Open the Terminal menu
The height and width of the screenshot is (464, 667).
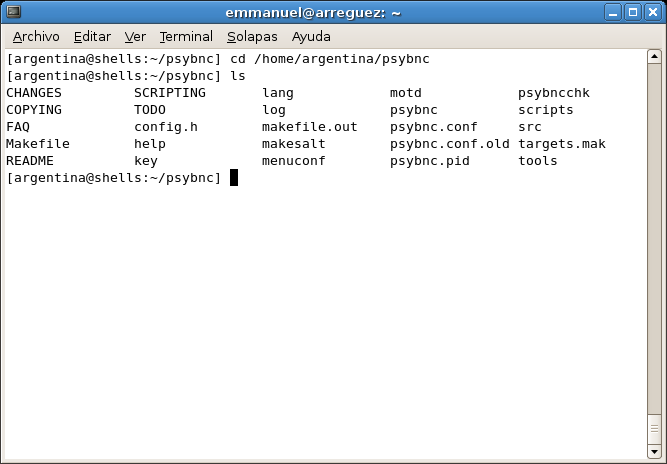pos(186,37)
